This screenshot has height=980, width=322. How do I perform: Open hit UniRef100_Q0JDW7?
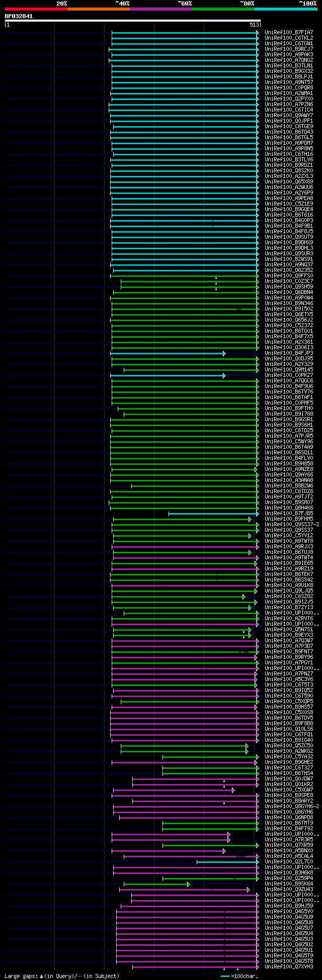tap(289, 778)
